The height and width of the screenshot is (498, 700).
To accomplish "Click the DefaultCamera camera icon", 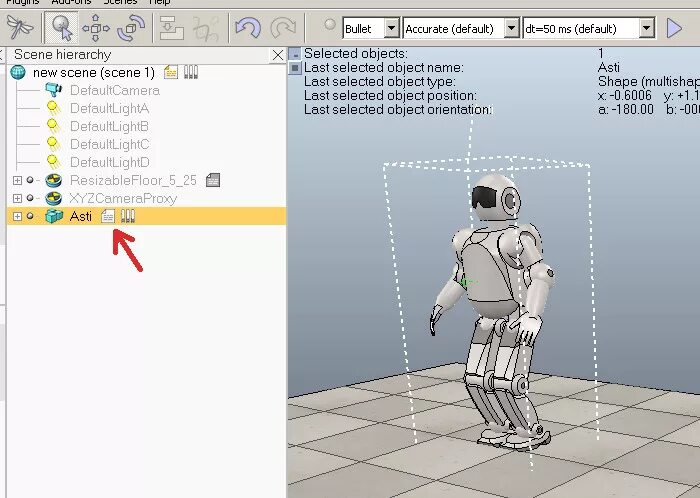I will pyautogui.click(x=53, y=90).
